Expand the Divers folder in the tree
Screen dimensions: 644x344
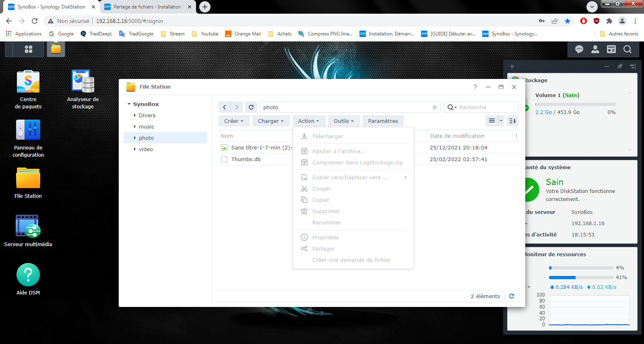135,115
